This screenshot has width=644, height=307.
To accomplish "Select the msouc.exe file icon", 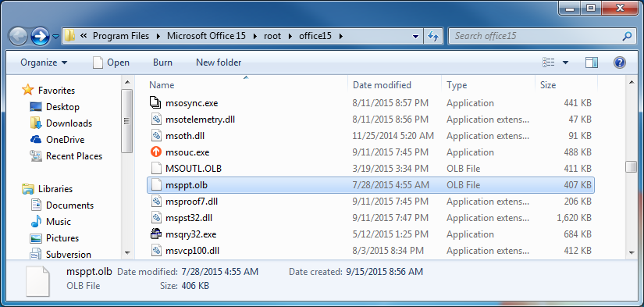I will pyautogui.click(x=156, y=152).
